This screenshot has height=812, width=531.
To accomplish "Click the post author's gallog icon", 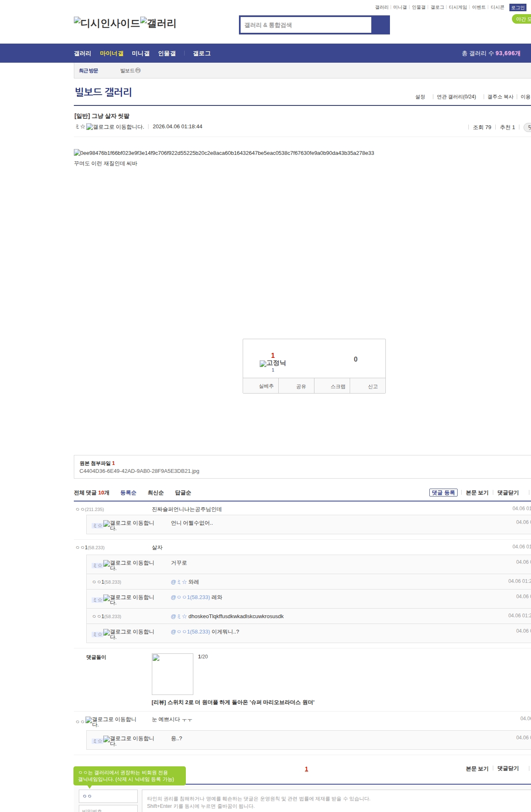I will 89,127.
